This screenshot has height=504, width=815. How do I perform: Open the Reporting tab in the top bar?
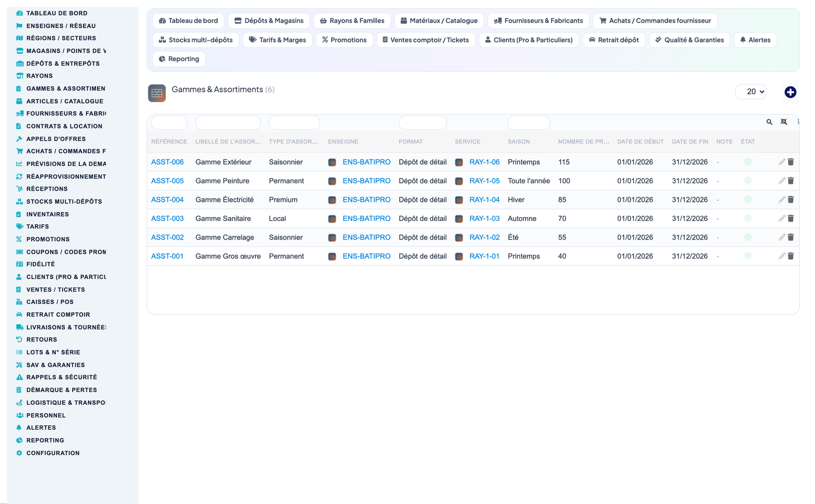click(x=179, y=59)
